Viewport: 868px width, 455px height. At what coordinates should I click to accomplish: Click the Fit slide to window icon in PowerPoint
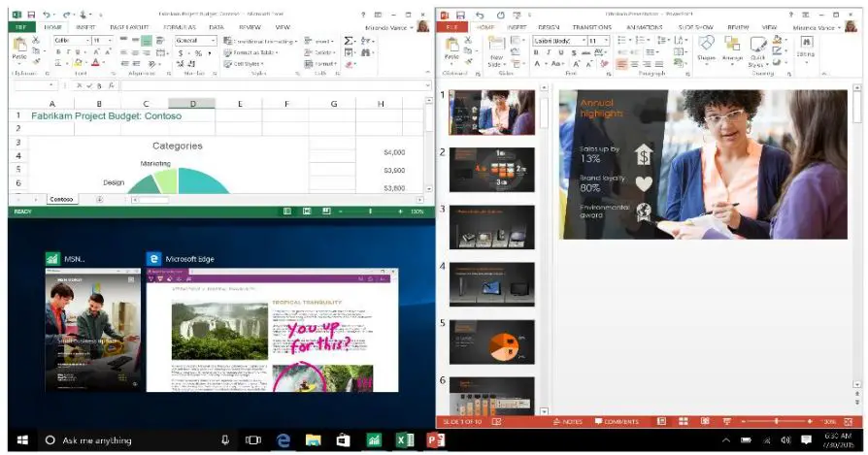click(848, 421)
